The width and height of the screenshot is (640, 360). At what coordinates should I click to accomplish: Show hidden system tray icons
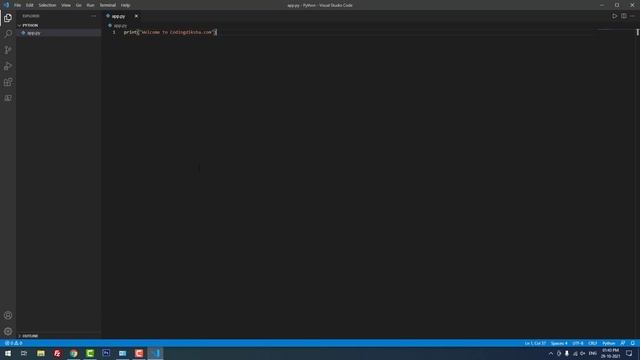(551, 353)
